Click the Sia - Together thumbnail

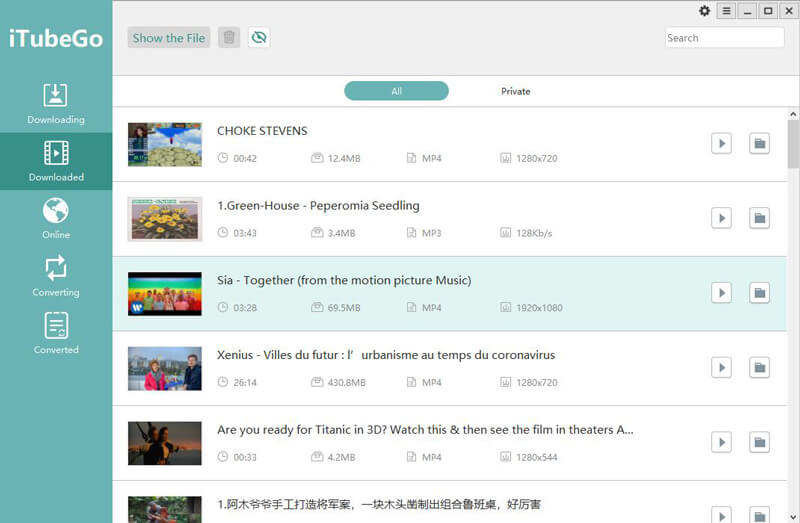pyautogui.click(x=165, y=294)
